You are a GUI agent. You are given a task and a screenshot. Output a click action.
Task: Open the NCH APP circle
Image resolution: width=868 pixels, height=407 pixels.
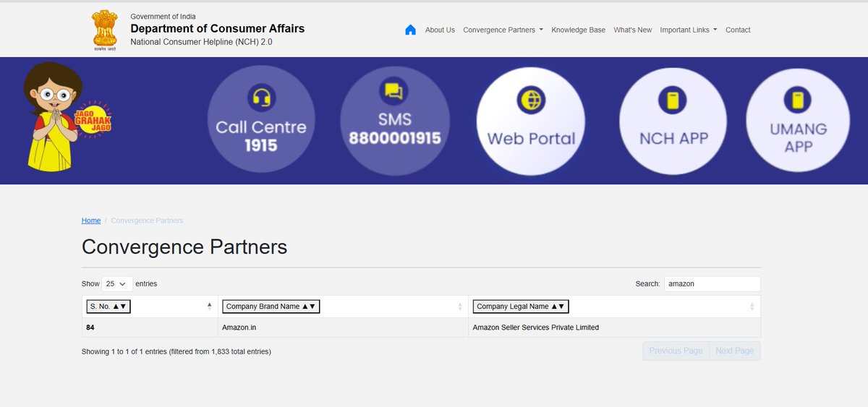[x=673, y=120]
